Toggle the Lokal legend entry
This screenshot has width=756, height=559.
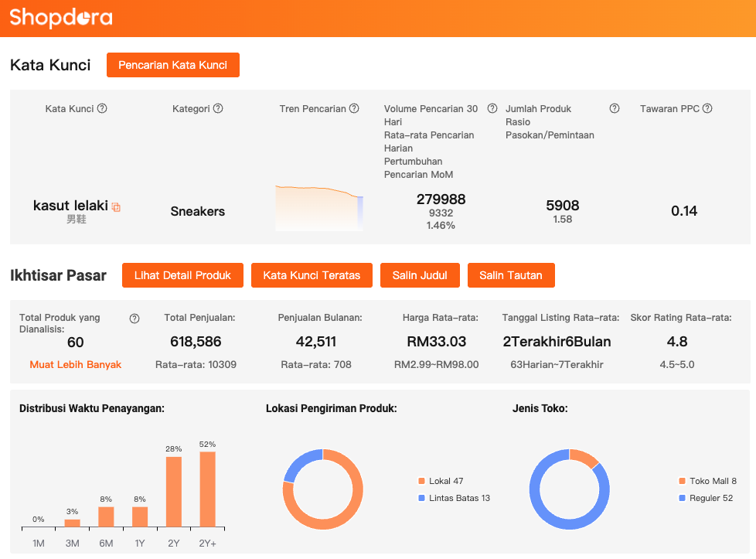point(441,481)
